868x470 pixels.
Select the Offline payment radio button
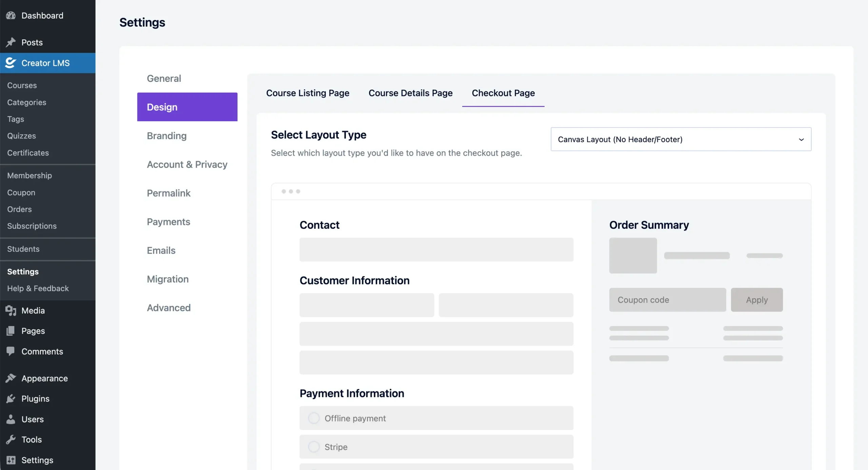click(x=314, y=418)
